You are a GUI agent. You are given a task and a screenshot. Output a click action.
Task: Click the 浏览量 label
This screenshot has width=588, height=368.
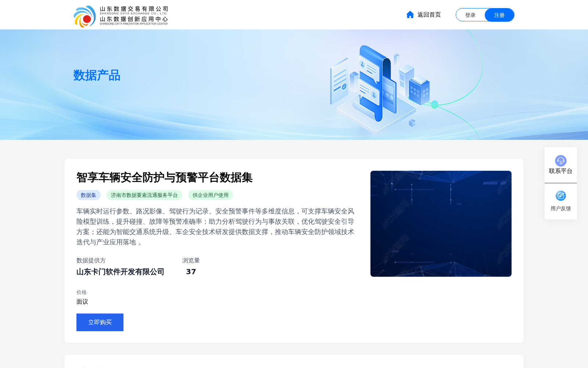(191, 261)
